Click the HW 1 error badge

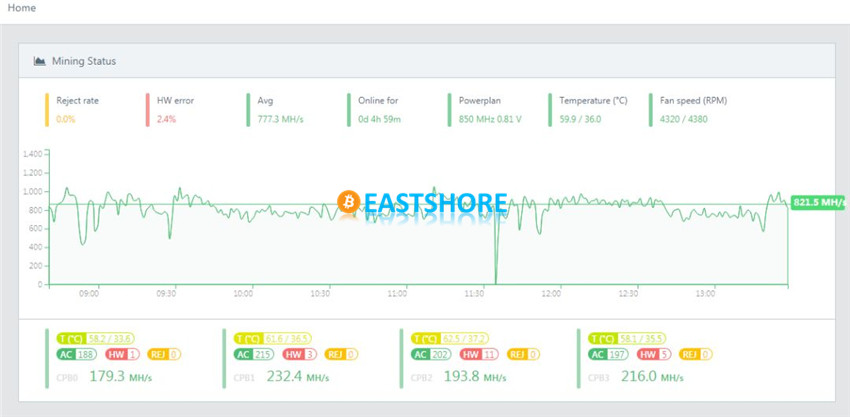pos(123,355)
